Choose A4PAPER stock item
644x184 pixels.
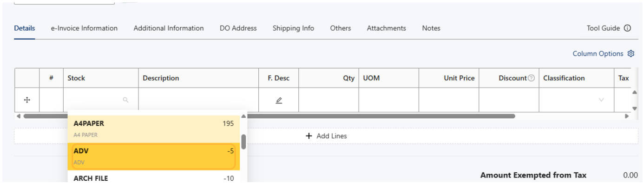click(x=154, y=129)
